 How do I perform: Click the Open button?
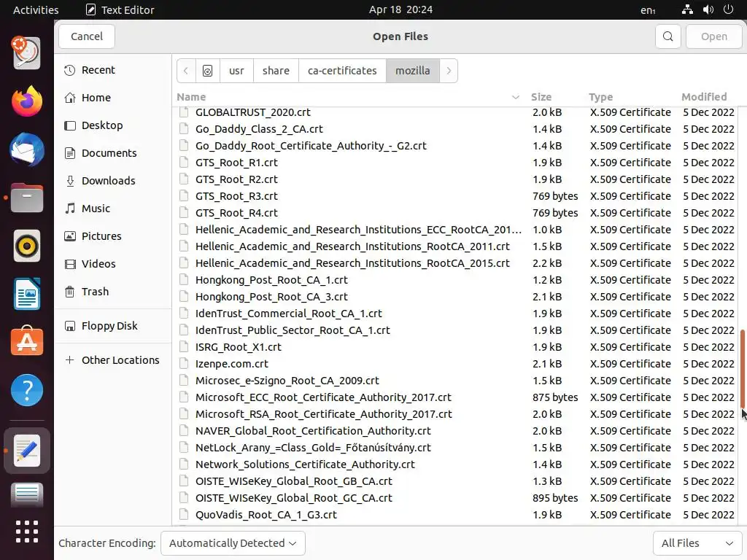(x=713, y=36)
